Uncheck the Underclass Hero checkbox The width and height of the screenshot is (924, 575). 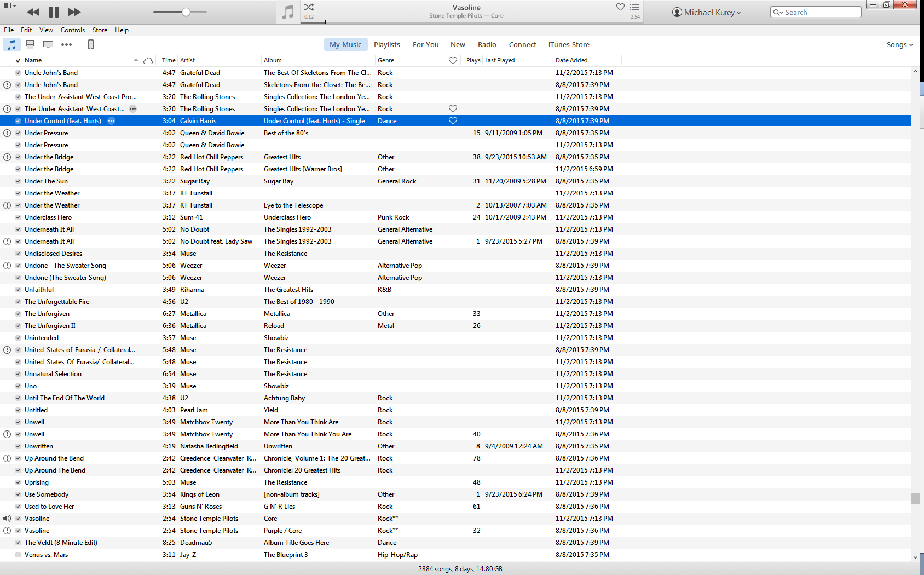click(18, 217)
